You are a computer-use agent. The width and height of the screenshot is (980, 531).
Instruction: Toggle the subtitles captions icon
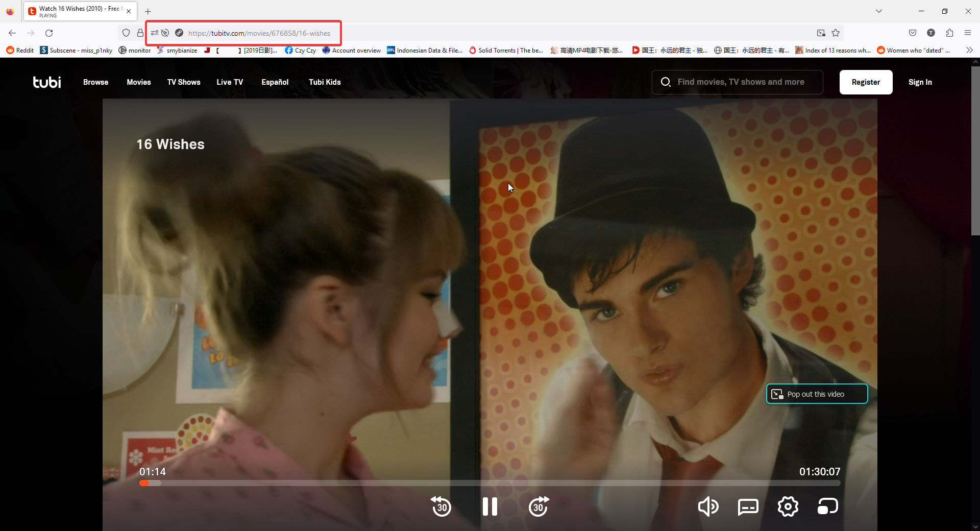click(x=748, y=506)
